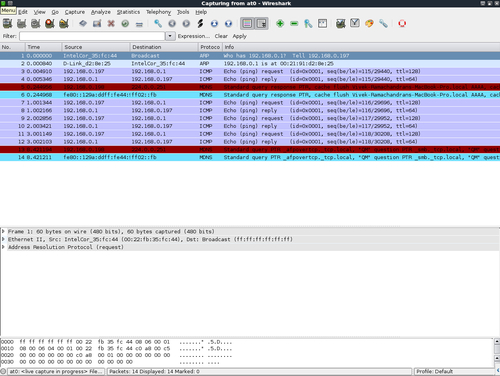Screen dimensions: 500x376
Task: Jump to last packet icon
Action: (228, 23)
